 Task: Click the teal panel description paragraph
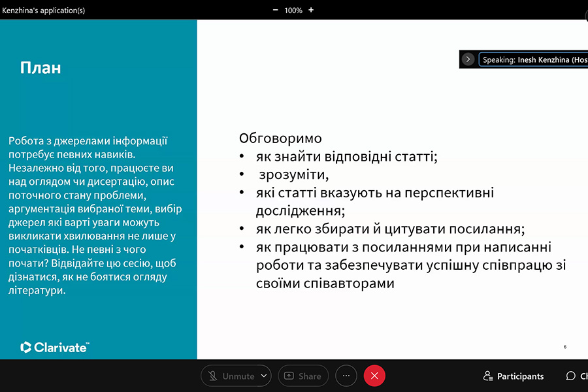[97, 216]
